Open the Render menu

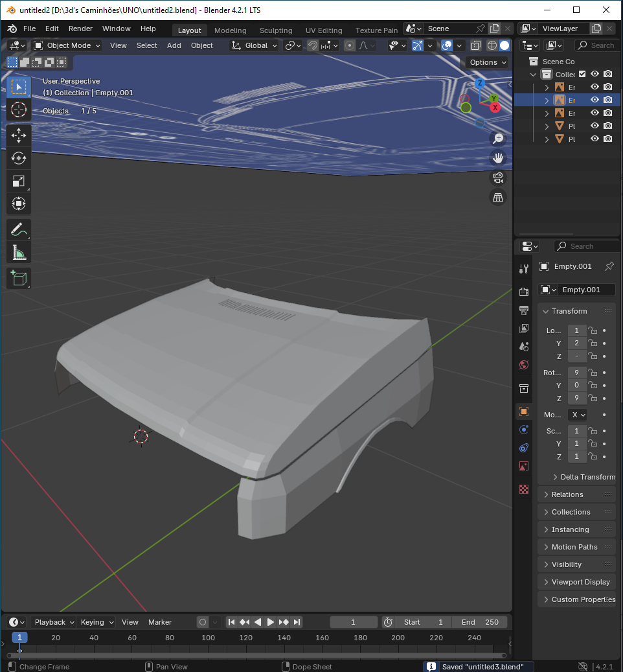click(x=80, y=29)
